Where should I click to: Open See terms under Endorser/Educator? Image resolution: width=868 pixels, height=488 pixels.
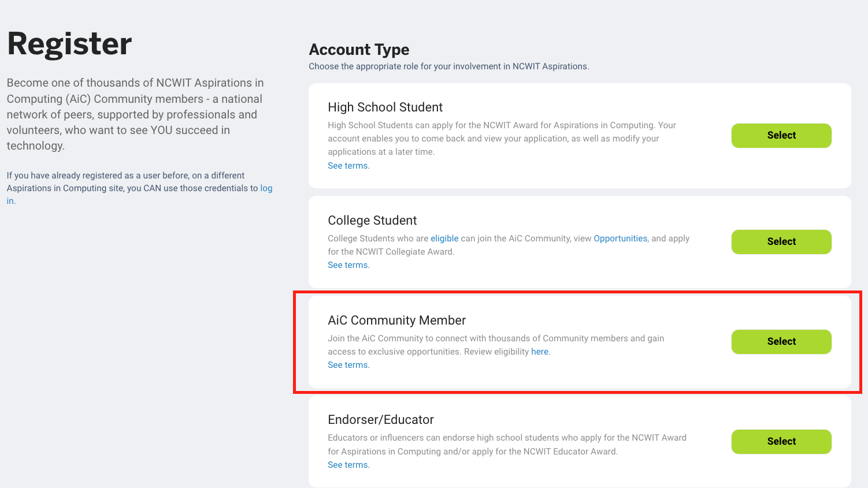point(348,465)
